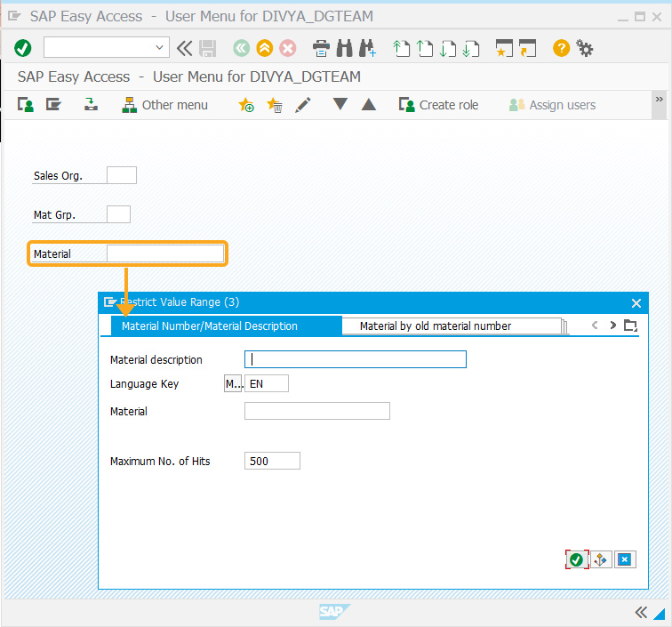672x627 pixels.
Task: Open the Restrict Value Range dialog menu icon
Action: pyautogui.click(x=109, y=302)
